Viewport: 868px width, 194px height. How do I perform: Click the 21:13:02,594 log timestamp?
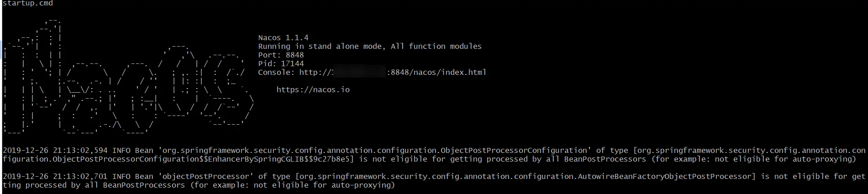tap(80, 150)
